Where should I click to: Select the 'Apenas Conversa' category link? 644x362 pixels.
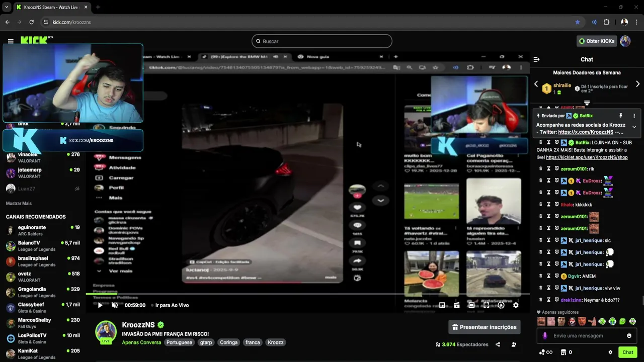[x=141, y=342]
